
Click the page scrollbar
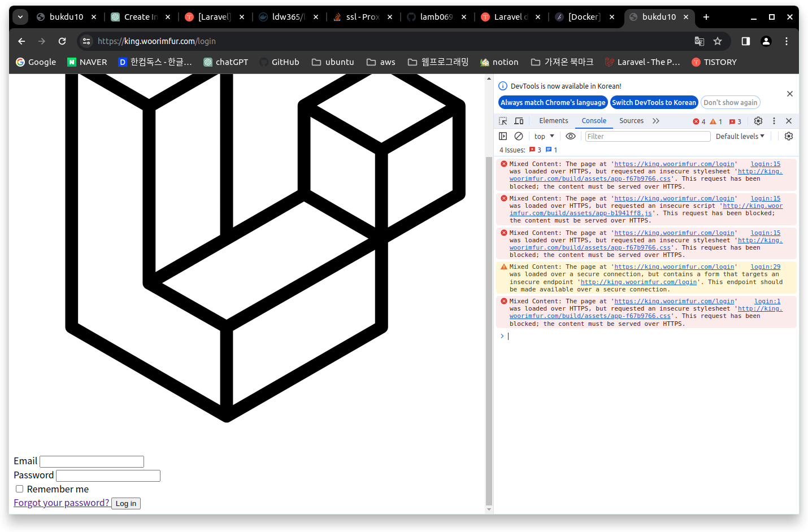489,332
